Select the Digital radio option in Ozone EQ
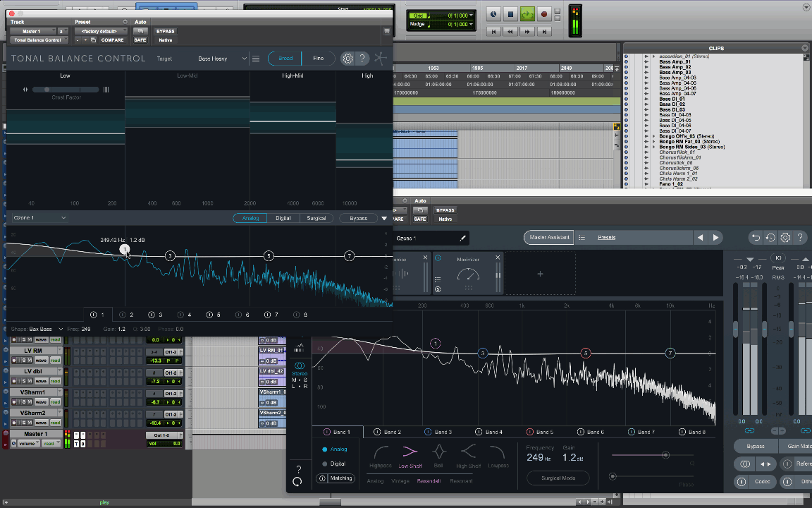 coord(325,464)
